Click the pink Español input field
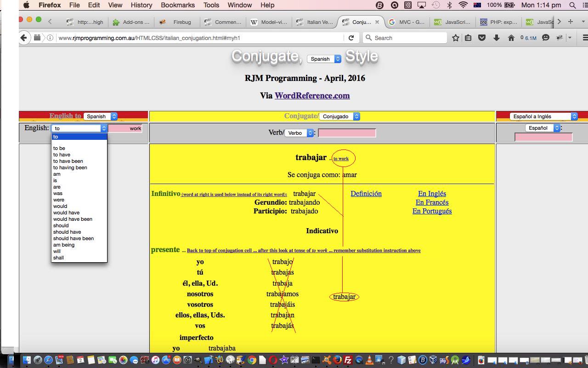 click(543, 137)
